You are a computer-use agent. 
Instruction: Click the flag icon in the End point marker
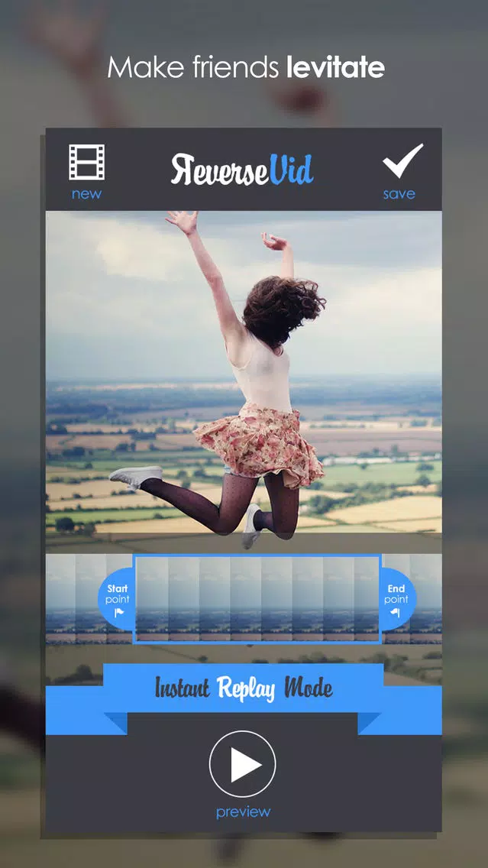pyautogui.click(x=396, y=613)
